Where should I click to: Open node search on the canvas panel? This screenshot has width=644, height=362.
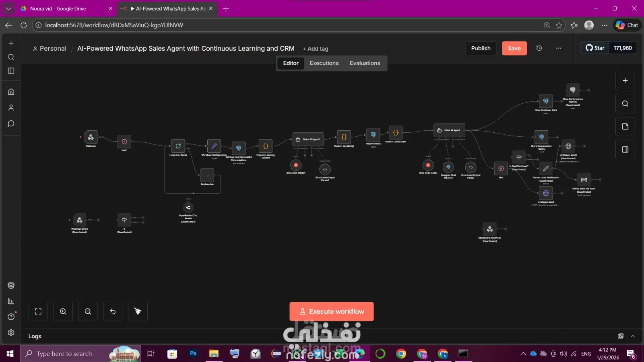(625, 103)
